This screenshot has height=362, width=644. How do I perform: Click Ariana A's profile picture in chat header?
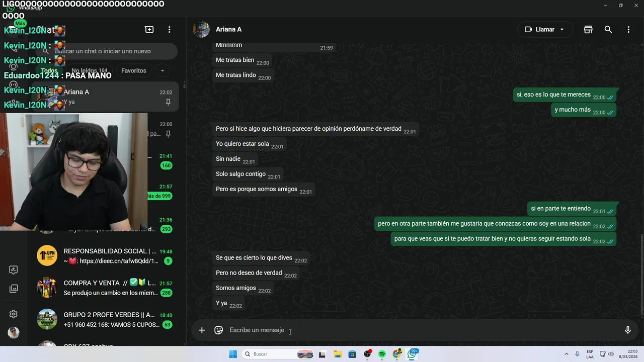pyautogui.click(x=201, y=29)
